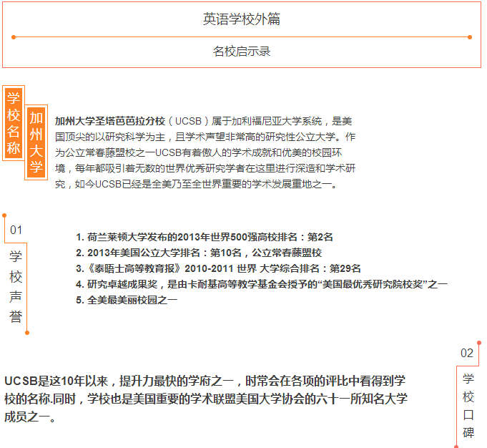The width and height of the screenshot is (487, 448).
Task: Click the final line 成员之一。
Action: pos(30,417)
